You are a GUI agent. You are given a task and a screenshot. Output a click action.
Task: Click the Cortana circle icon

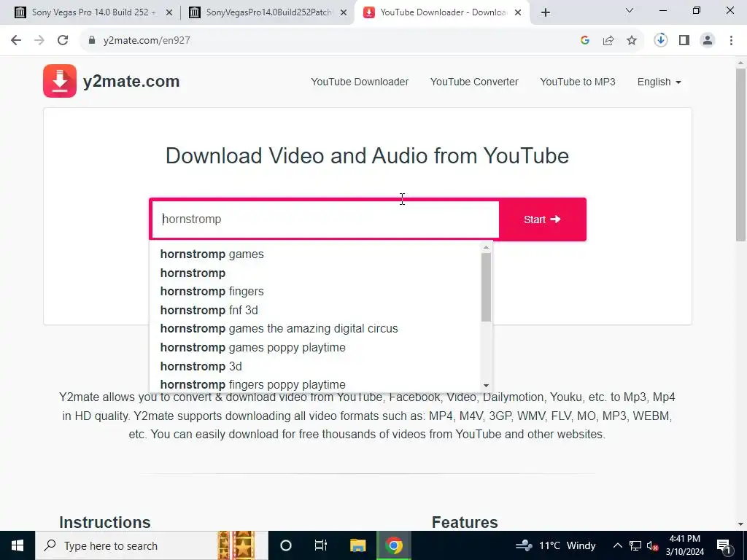[286, 545]
